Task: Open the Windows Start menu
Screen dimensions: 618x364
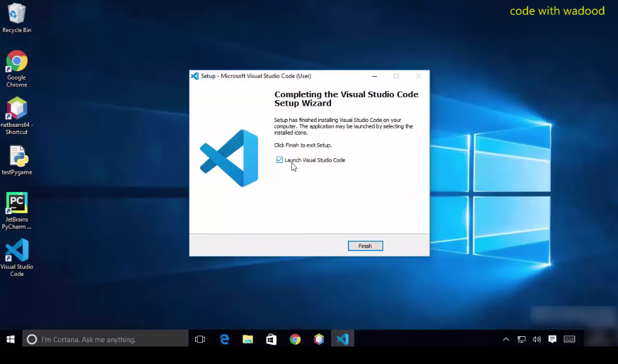Action: point(11,339)
